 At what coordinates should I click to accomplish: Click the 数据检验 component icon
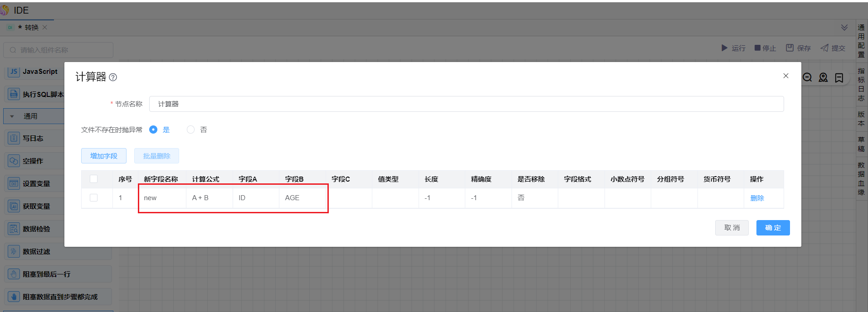click(14, 229)
